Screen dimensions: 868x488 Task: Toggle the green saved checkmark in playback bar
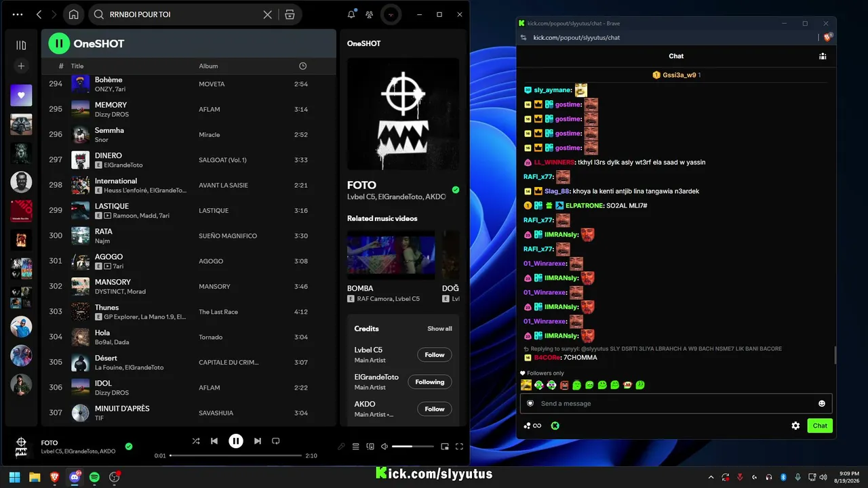(129, 446)
